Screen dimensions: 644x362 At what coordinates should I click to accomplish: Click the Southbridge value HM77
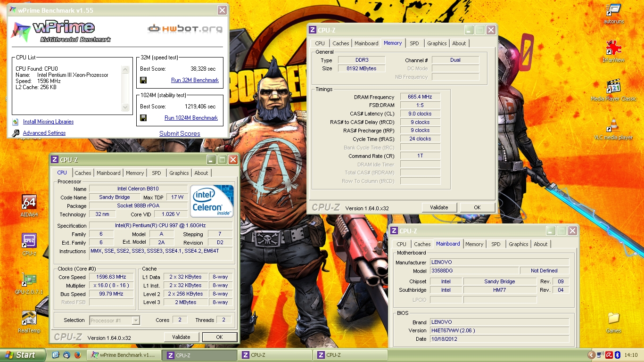pyautogui.click(x=500, y=290)
